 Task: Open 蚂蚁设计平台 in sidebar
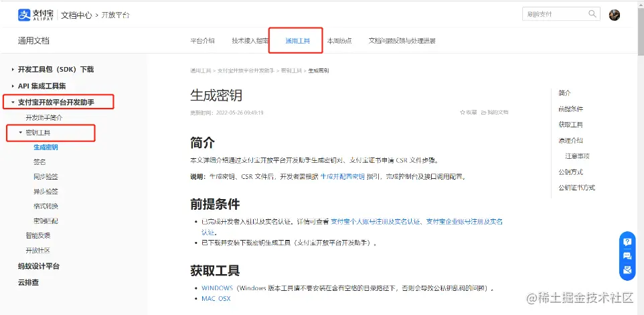click(x=39, y=266)
